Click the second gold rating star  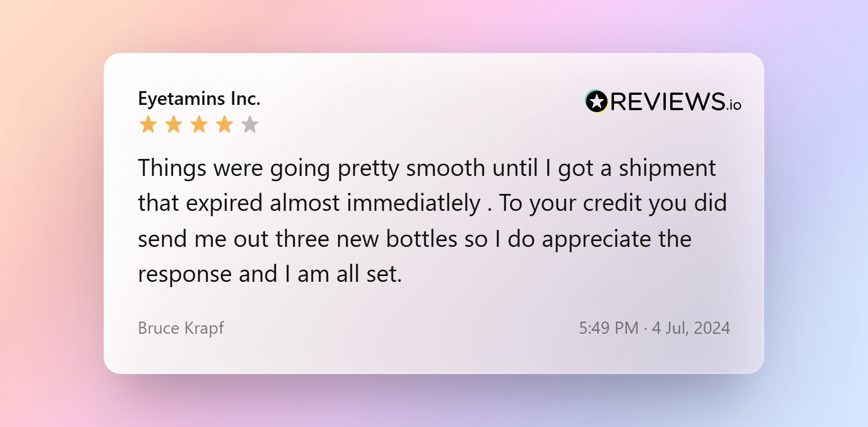pos(174,125)
